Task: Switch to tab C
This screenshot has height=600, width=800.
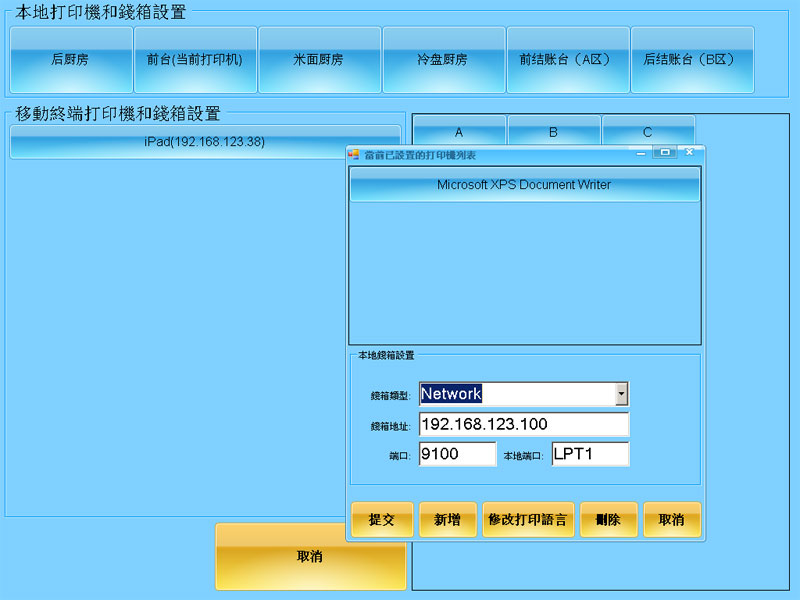Action: (x=648, y=131)
